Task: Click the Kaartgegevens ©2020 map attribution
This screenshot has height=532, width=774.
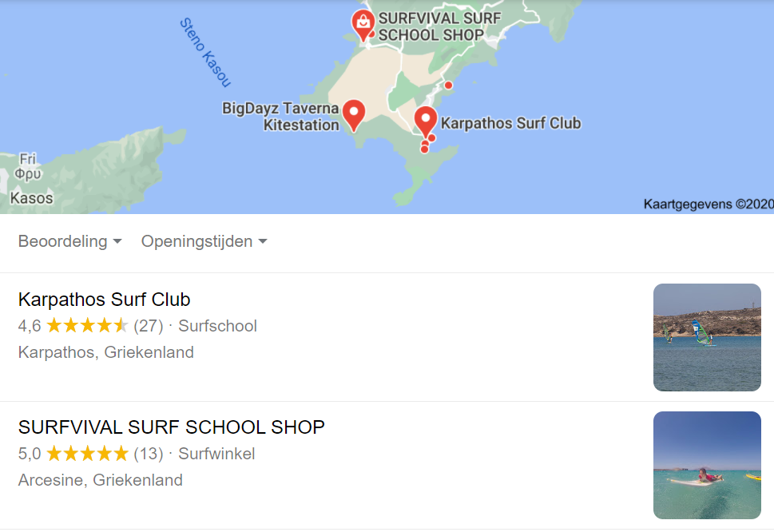Action: pos(708,204)
